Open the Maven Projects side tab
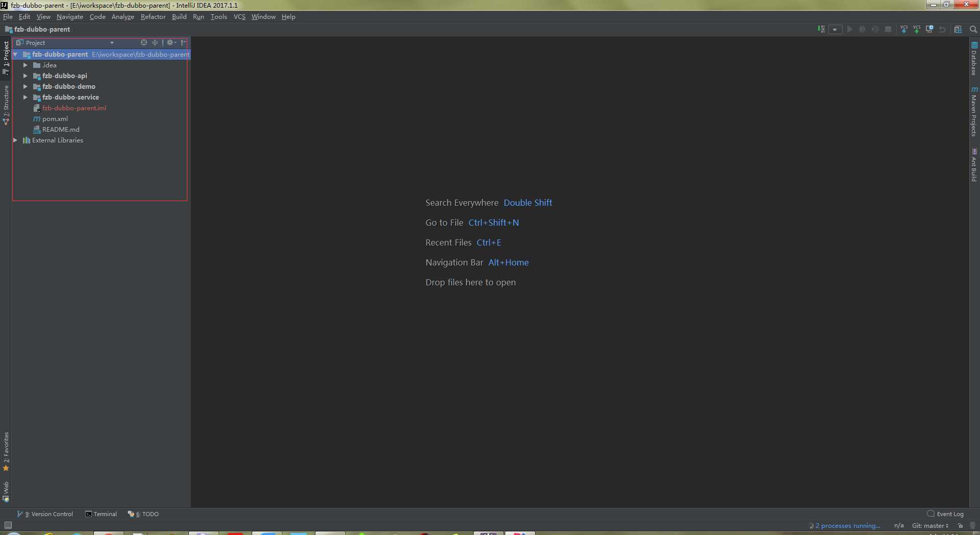Viewport: 980px width, 535px height. (x=974, y=111)
